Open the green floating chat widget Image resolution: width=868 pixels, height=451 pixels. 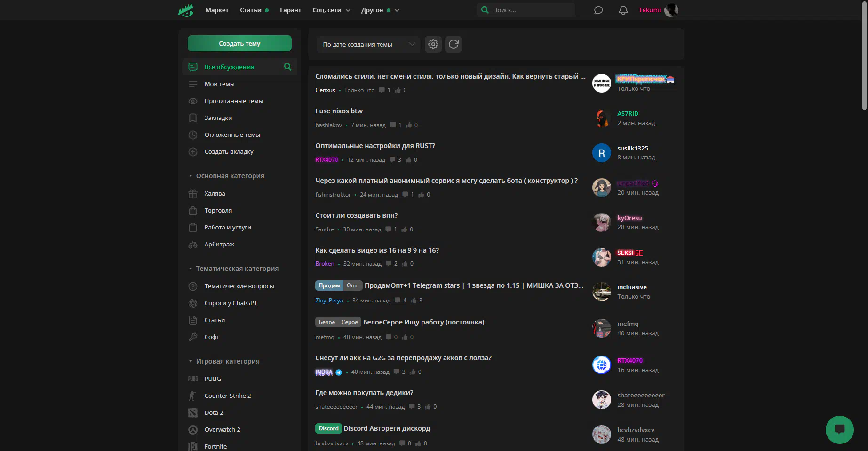click(x=839, y=429)
